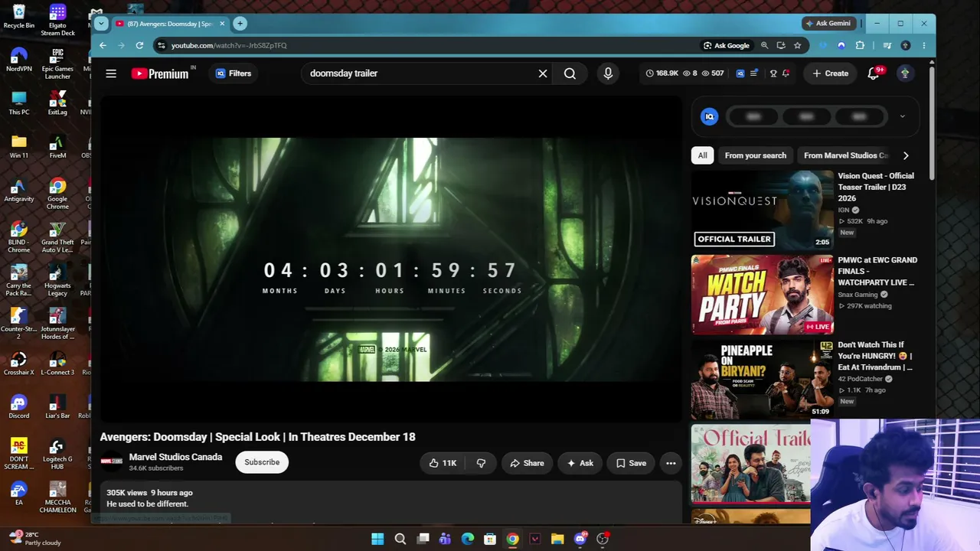The width and height of the screenshot is (980, 551).
Task: Open the Pineapple on Biryani thumbnail
Action: coord(763,380)
